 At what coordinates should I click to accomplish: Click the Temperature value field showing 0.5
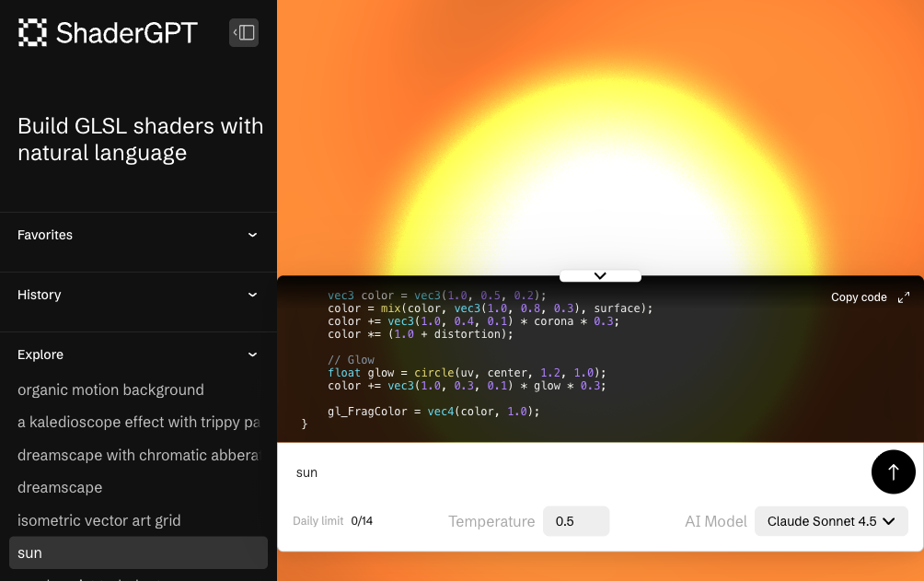coord(576,520)
